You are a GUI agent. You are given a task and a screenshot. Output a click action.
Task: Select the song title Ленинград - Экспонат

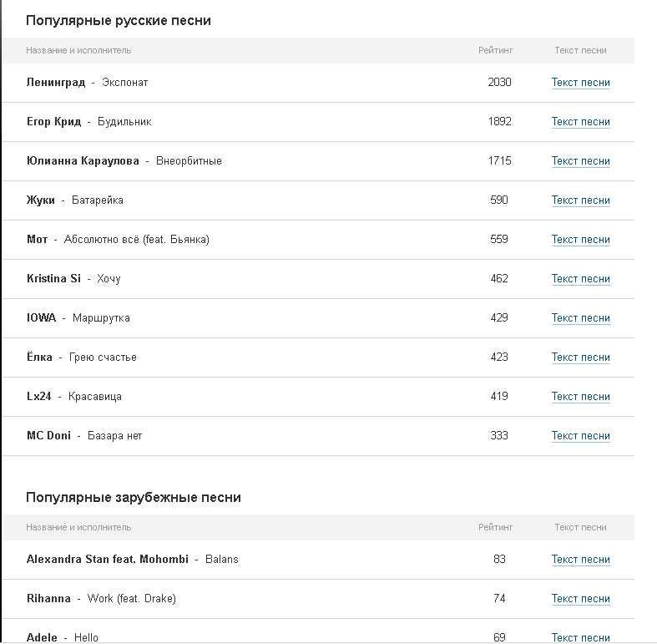pos(87,83)
